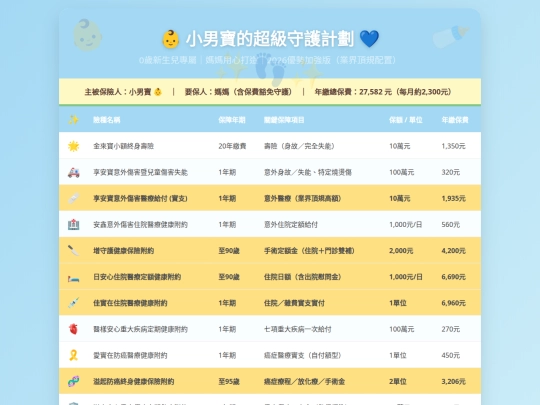
Task: Click the scalpel knife icon in the 4,200元 row
Action: (x=73, y=251)
